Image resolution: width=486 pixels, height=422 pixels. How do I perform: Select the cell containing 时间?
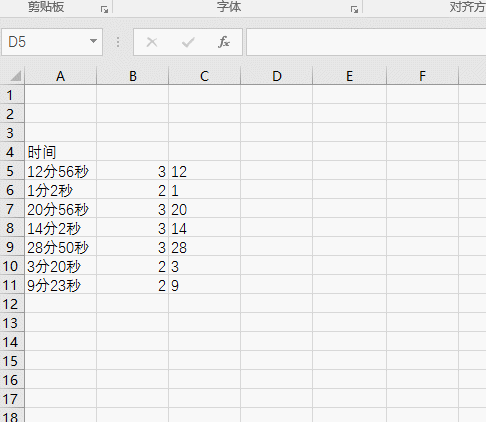click(x=61, y=152)
